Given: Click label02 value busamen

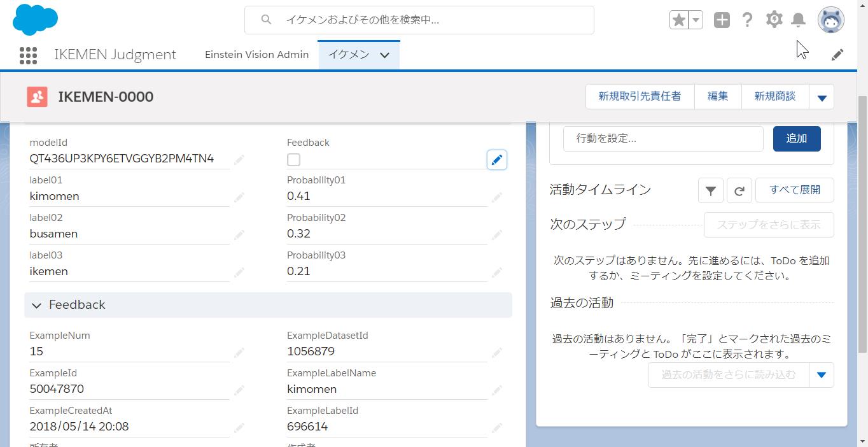Looking at the screenshot, I should 53,234.
